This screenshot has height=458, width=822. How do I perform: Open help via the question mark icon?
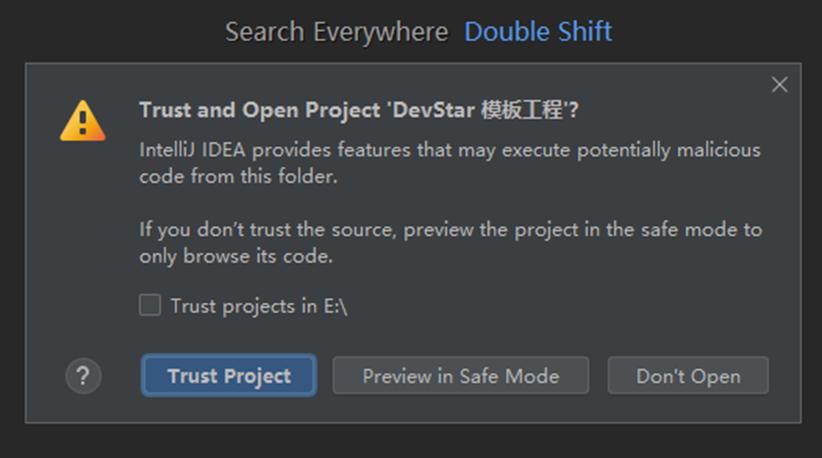coord(83,376)
